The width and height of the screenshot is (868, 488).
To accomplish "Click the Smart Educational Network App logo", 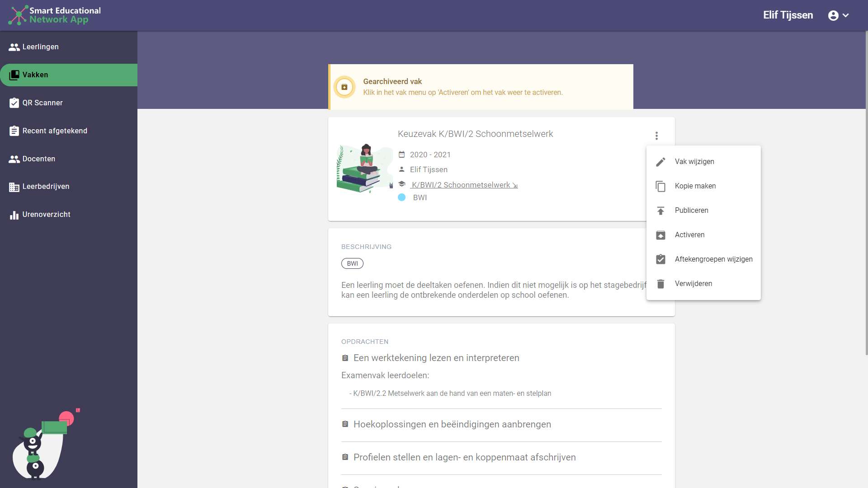I will pos(54,15).
